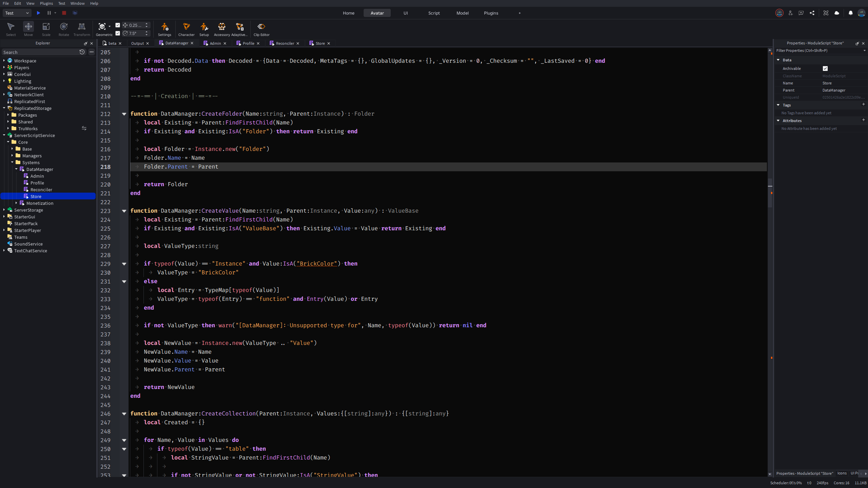Viewport: 868px width, 488px height.
Task: Open the Plugins menu in menu bar
Action: [x=46, y=3]
